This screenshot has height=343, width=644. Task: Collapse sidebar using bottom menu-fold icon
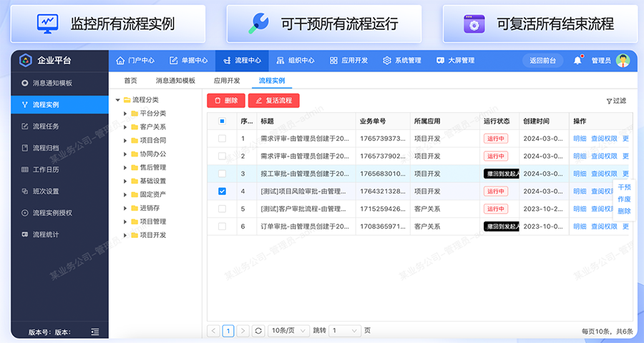click(x=95, y=332)
